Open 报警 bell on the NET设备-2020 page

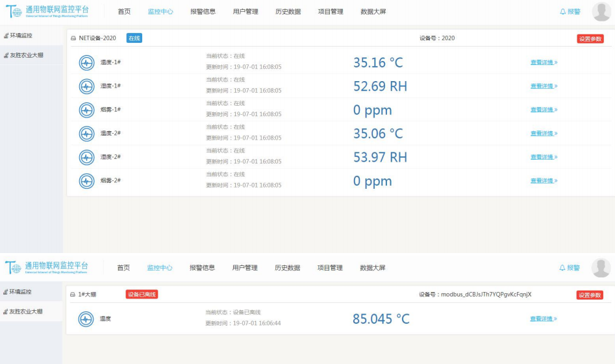point(570,12)
